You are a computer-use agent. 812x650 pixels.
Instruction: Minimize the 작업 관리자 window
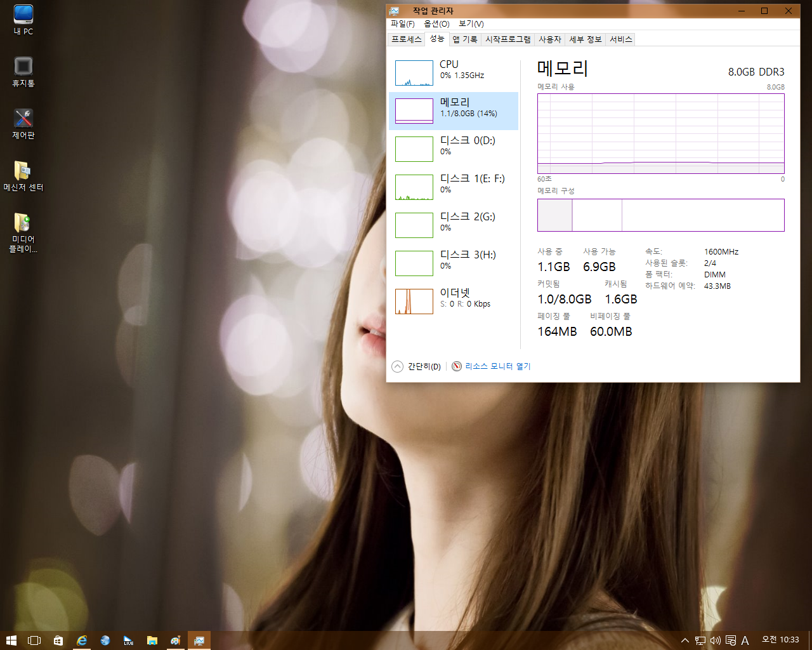(x=742, y=11)
